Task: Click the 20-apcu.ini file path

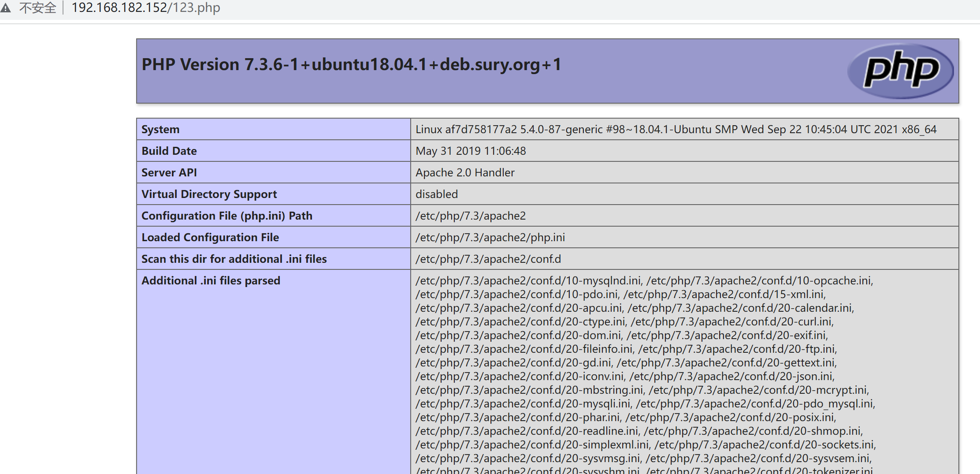Action: pyautogui.click(x=519, y=308)
